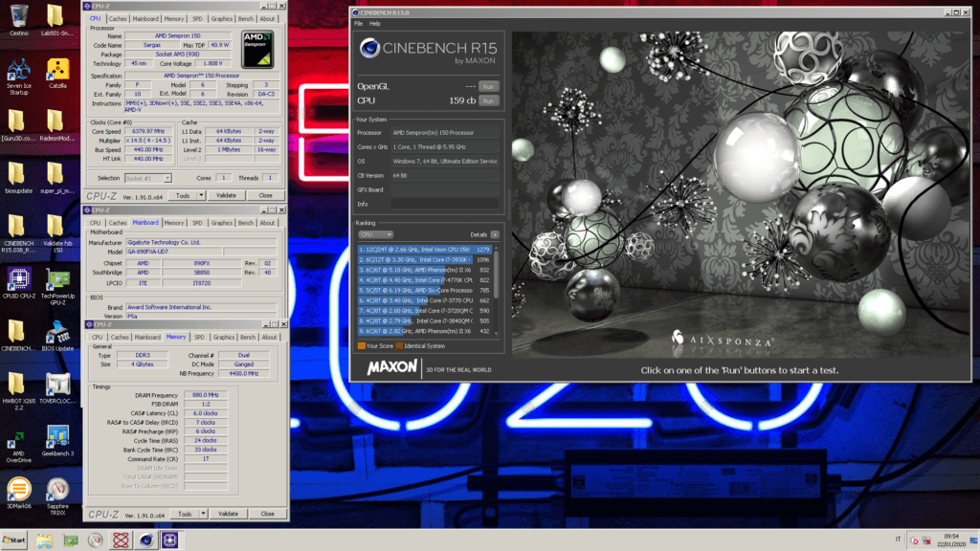Screen dimensions: 980x551
Task: Open the Catzilla desktop shortcut
Action: [x=57, y=74]
